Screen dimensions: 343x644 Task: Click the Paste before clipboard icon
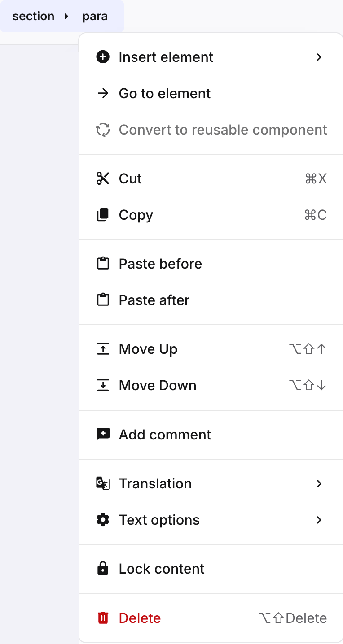[x=103, y=264]
